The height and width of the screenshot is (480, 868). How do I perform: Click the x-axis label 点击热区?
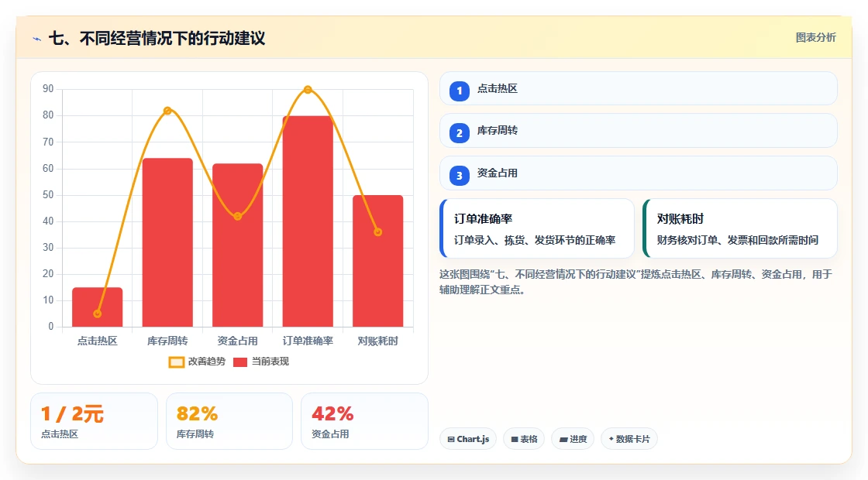[x=98, y=341]
